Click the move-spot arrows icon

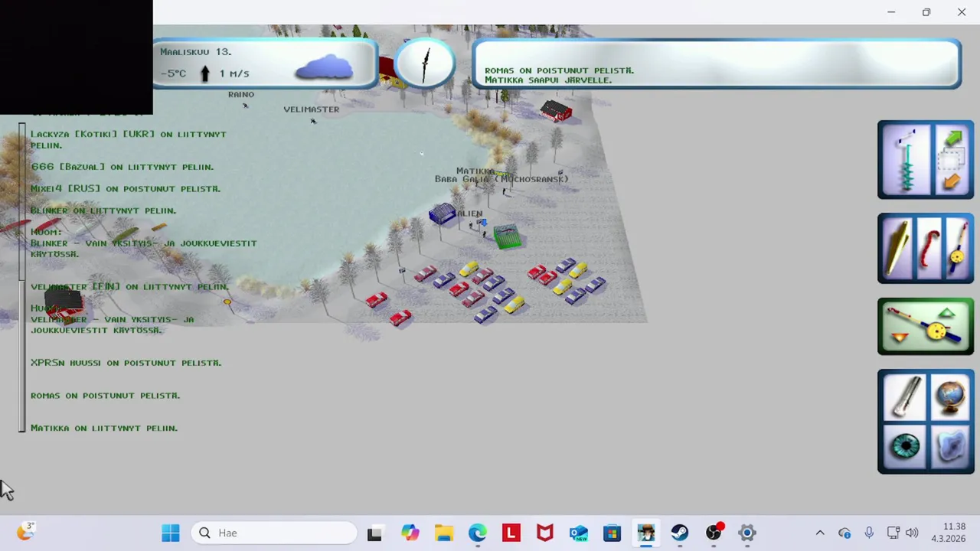pos(952,160)
